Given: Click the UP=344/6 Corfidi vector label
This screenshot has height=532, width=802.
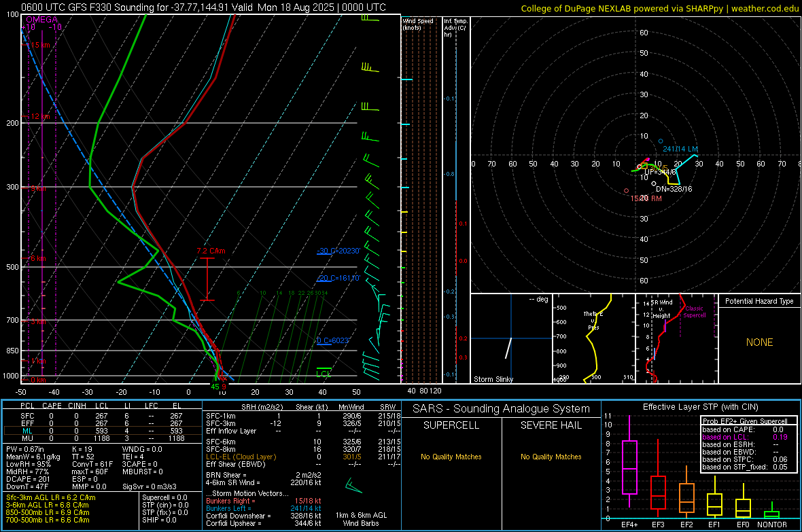Looking at the screenshot, I should click(661, 172).
